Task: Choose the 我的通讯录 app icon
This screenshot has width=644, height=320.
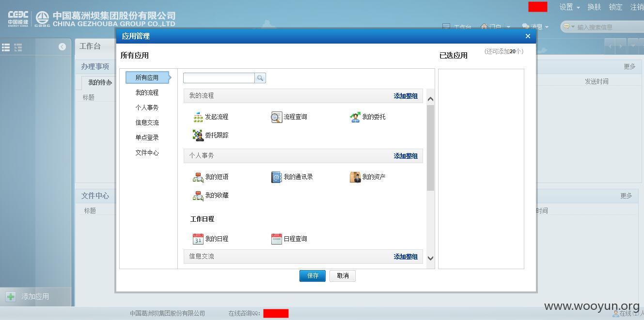Action: coord(277,177)
